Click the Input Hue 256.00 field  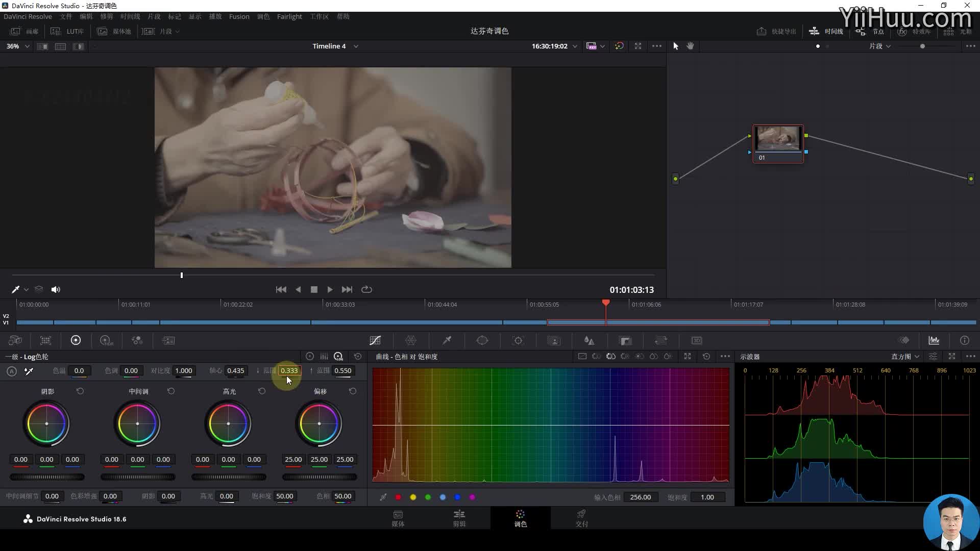[x=640, y=497]
